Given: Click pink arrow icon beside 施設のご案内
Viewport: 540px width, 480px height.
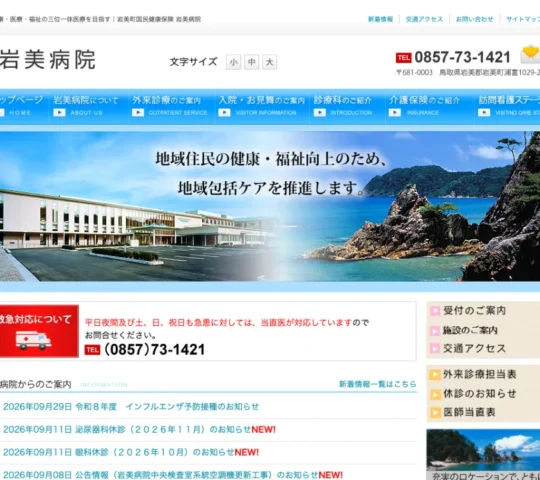Looking at the screenshot, I should pyautogui.click(x=435, y=331).
